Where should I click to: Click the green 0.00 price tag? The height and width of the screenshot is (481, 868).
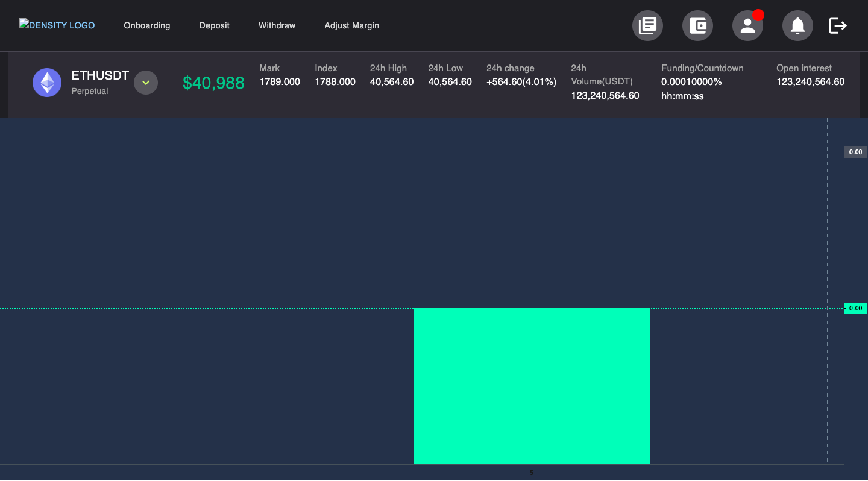(855, 308)
